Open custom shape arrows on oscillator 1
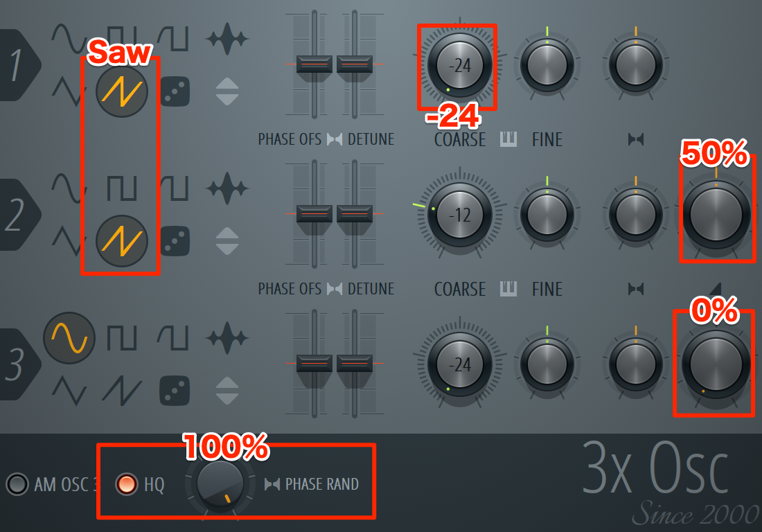The image size is (762, 532). [227, 91]
